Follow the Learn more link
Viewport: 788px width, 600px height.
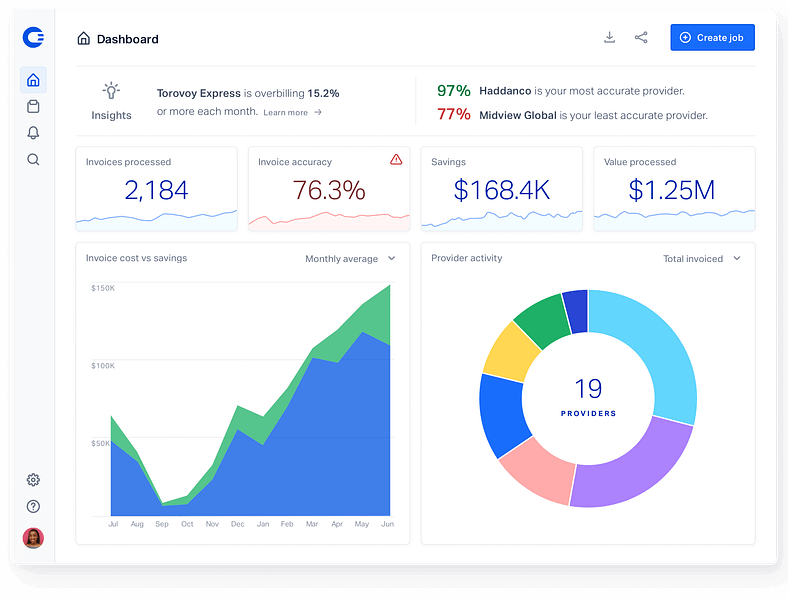click(x=292, y=113)
